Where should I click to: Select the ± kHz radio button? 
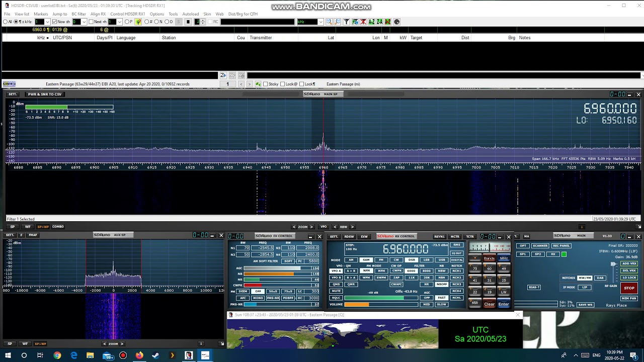point(16,22)
